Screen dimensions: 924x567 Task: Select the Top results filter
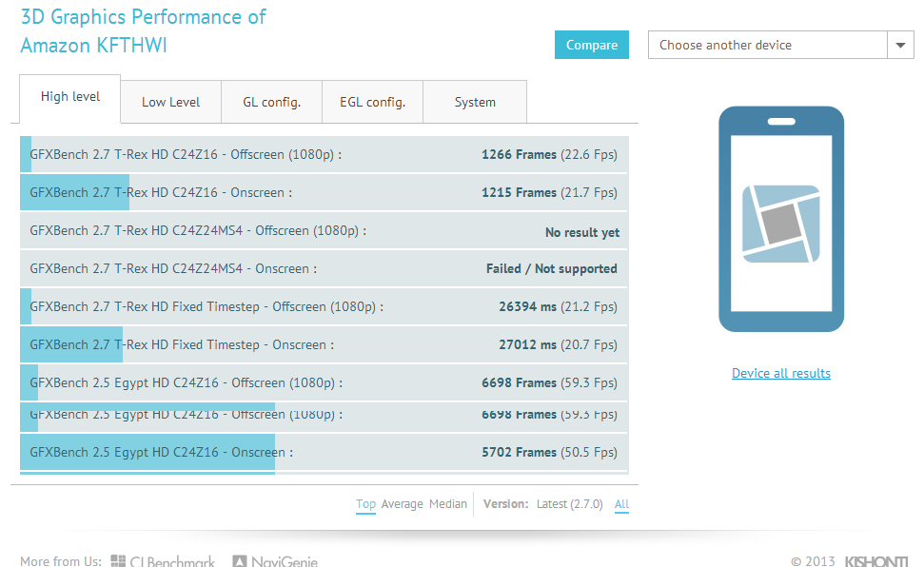pyautogui.click(x=365, y=504)
